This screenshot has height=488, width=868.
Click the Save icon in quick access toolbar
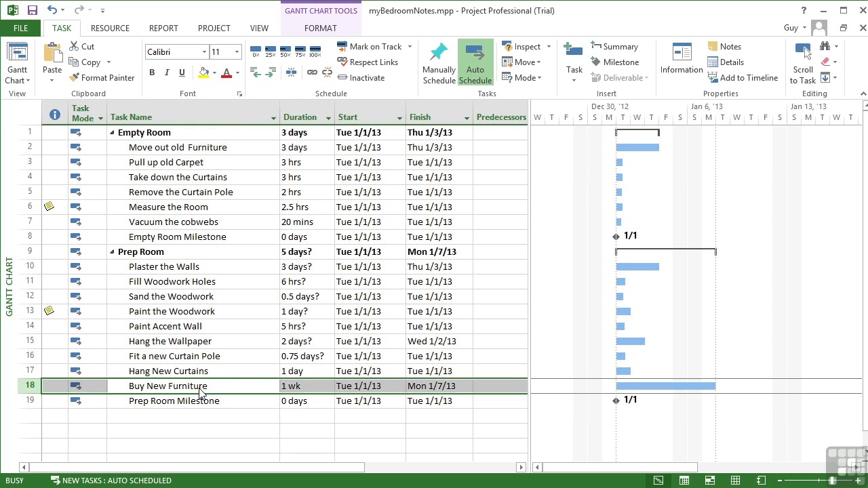click(32, 10)
